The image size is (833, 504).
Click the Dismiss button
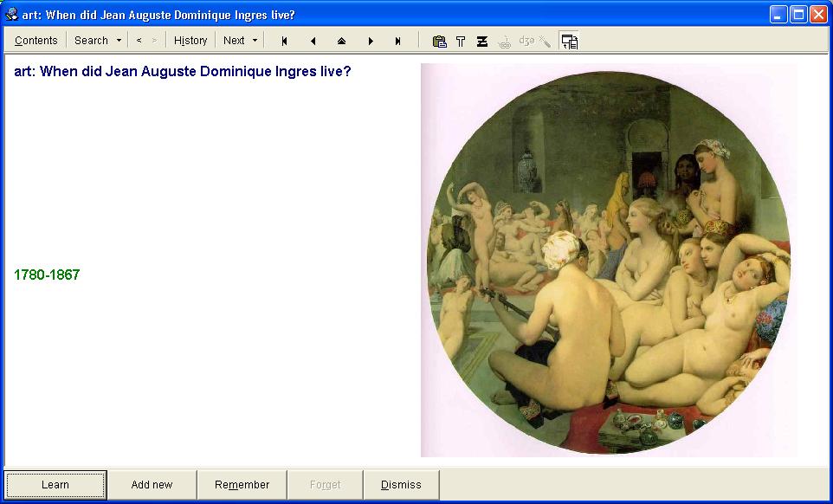[x=401, y=485]
